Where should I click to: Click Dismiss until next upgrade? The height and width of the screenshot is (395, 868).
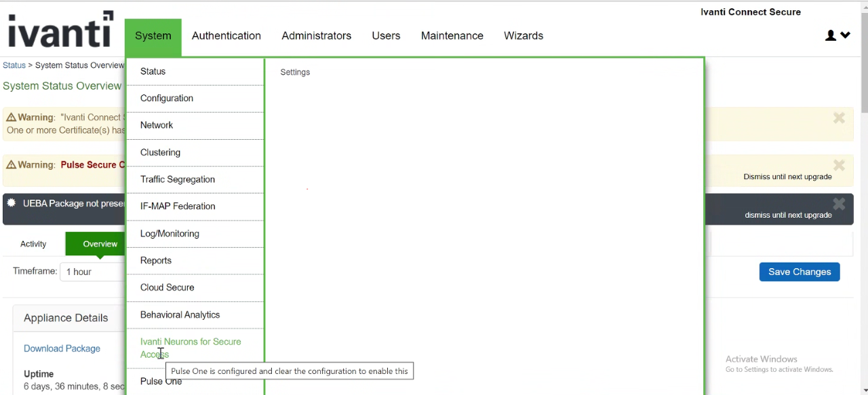(x=787, y=176)
